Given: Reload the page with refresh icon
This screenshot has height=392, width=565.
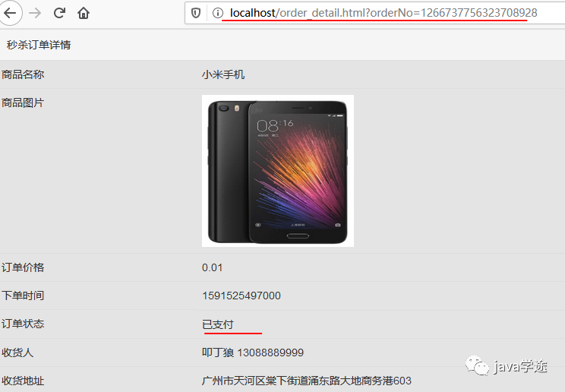Looking at the screenshot, I should tap(59, 14).
